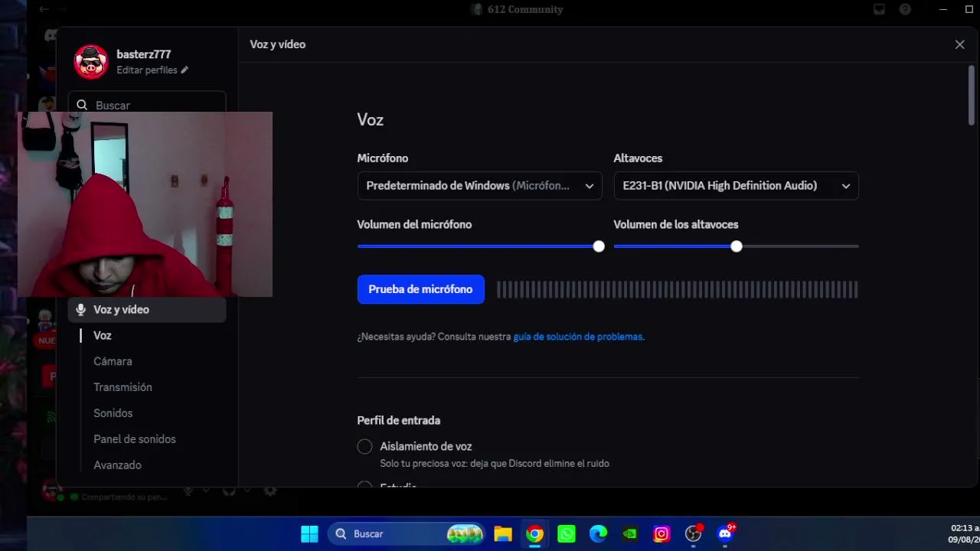Click the Volumen del micrófono slider handle
Screen dimensions: 980x551
599,246
